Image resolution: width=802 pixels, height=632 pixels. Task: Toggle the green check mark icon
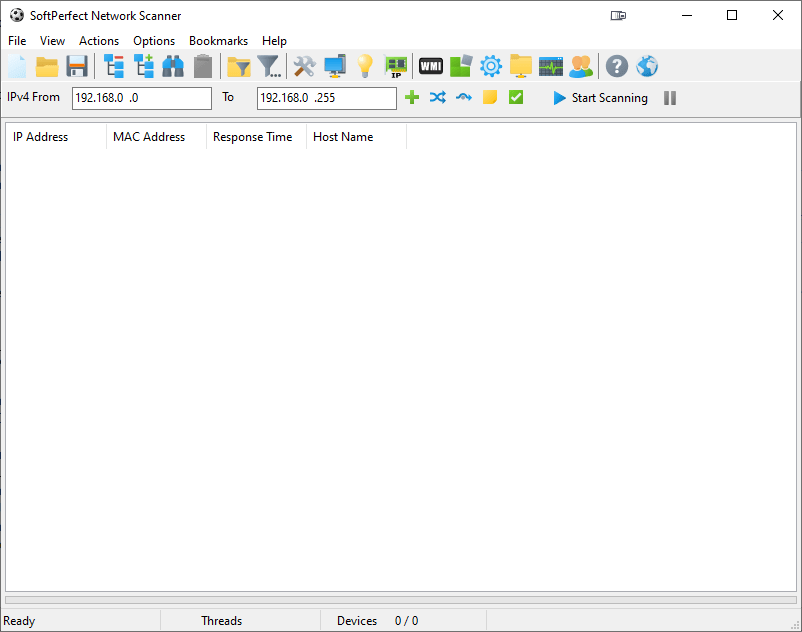[516, 97]
